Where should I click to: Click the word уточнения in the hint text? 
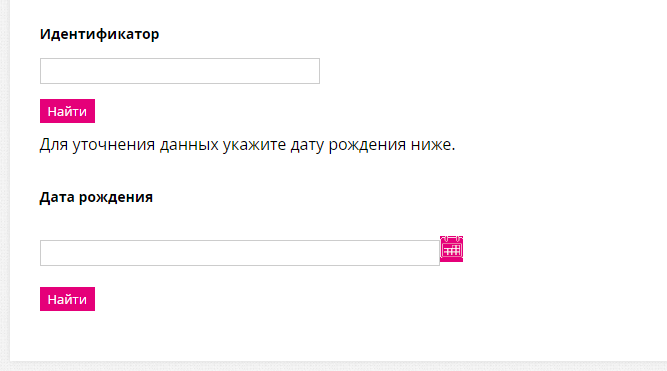click(113, 145)
